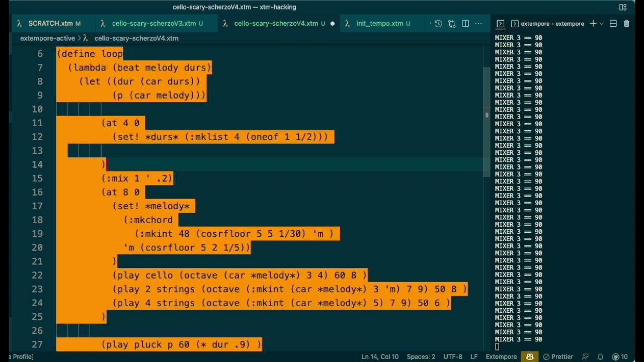644x362 pixels.
Task: Click '(:mkchord' code line
Action: point(148,220)
